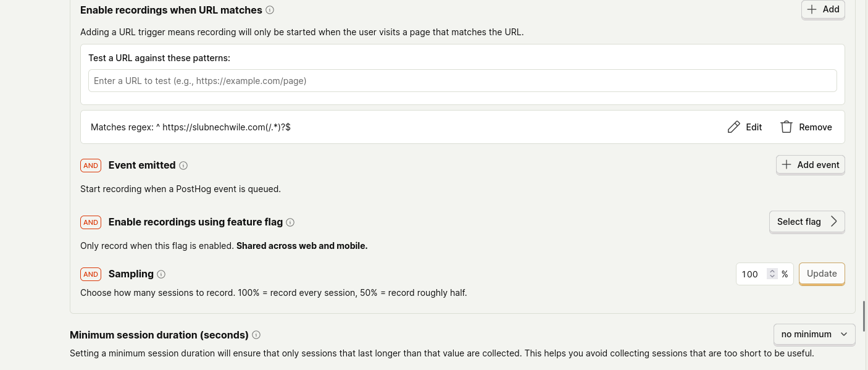
Task: Click the AND badge beside Sampling
Action: [91, 274]
